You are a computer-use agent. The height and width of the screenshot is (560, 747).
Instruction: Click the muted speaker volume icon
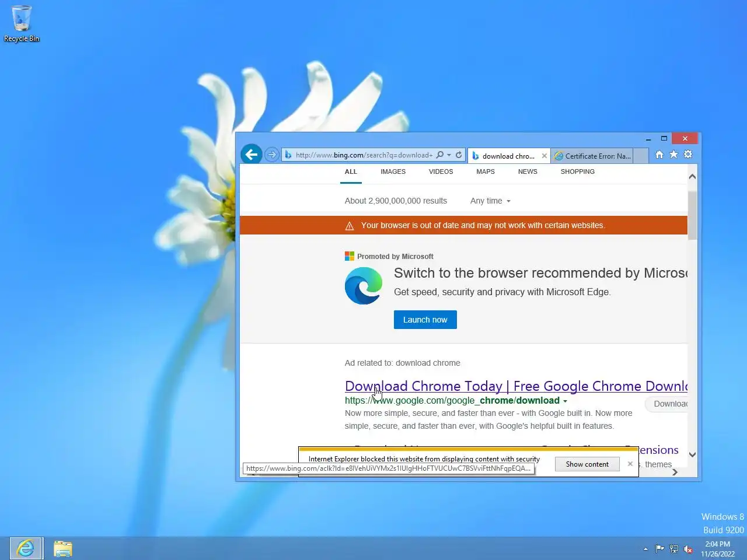[689, 549]
